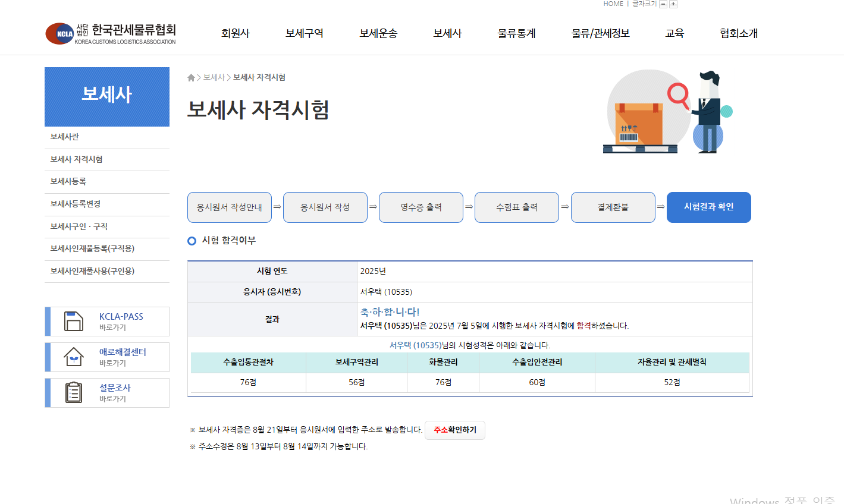
Task: Click the HOME link at top
Action: click(x=613, y=4)
